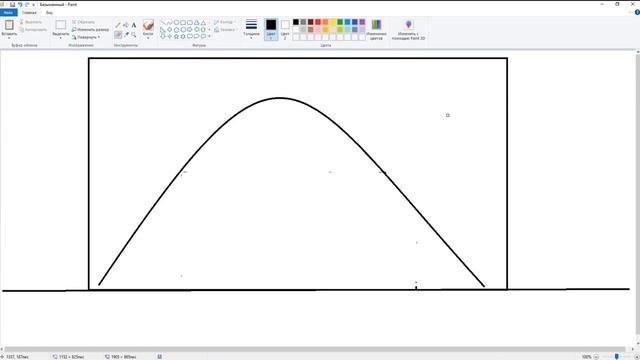
Task: Open the shape Outline dropdown
Action: (x=224, y=22)
